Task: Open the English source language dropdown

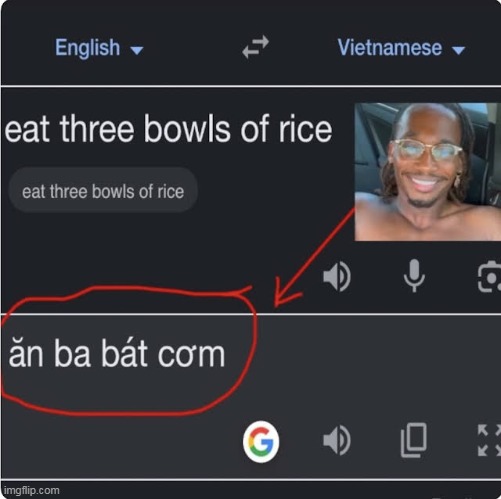Action: point(99,48)
